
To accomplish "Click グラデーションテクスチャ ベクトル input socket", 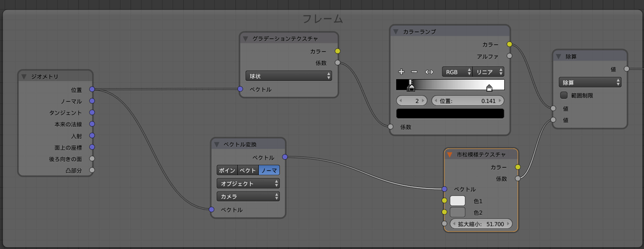I will coord(240,89).
